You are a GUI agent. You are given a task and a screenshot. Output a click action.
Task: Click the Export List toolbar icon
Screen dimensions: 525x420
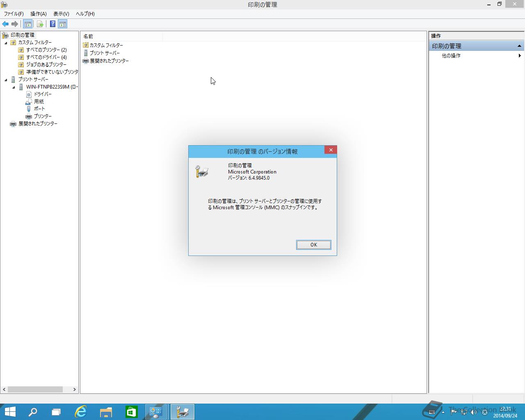40,24
